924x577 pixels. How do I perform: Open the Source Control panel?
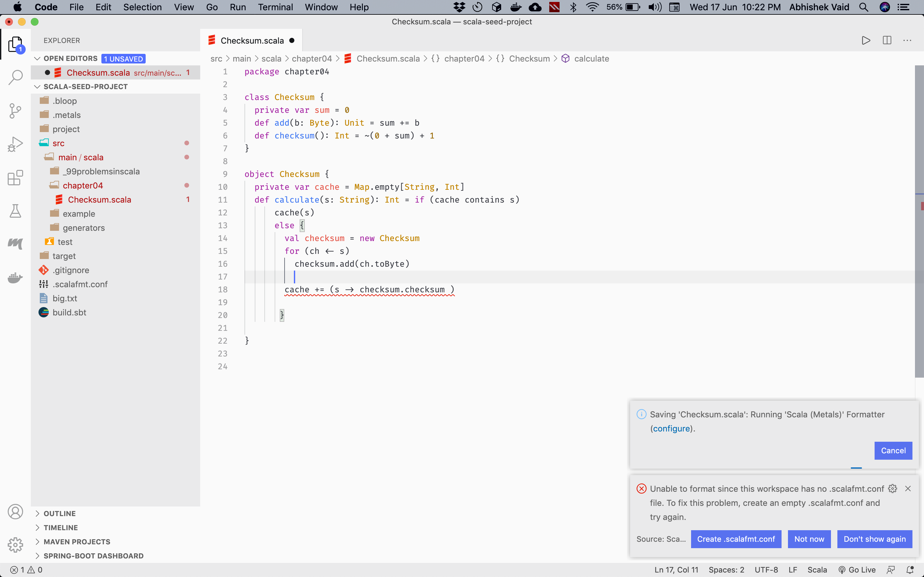point(15,111)
